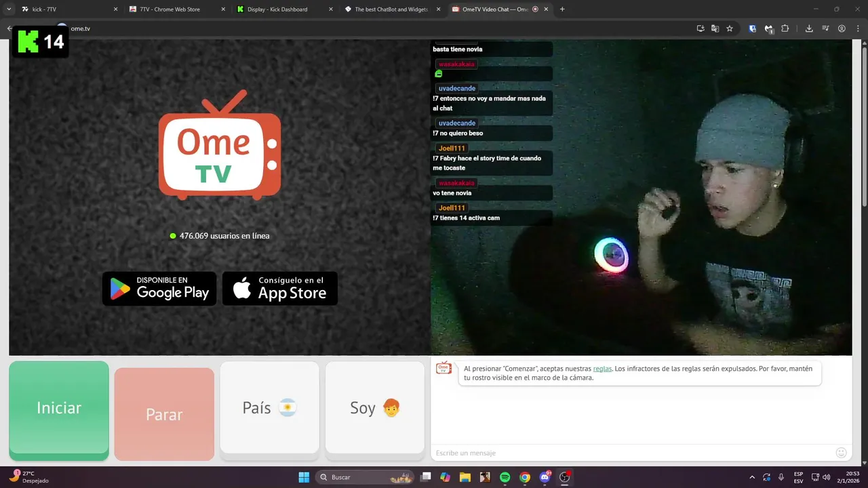868x488 pixels.
Task: Open File Explorer from the taskbar
Action: [465, 477]
